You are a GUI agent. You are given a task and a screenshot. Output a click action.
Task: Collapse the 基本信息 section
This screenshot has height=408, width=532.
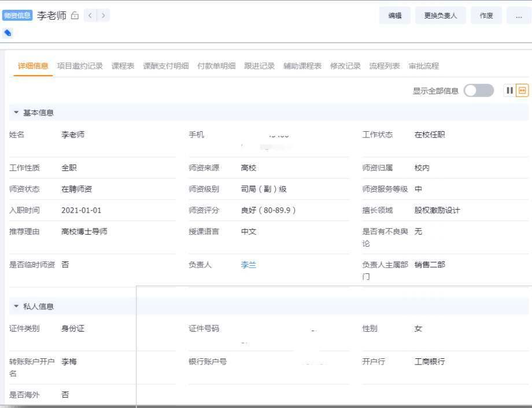pyautogui.click(x=16, y=112)
